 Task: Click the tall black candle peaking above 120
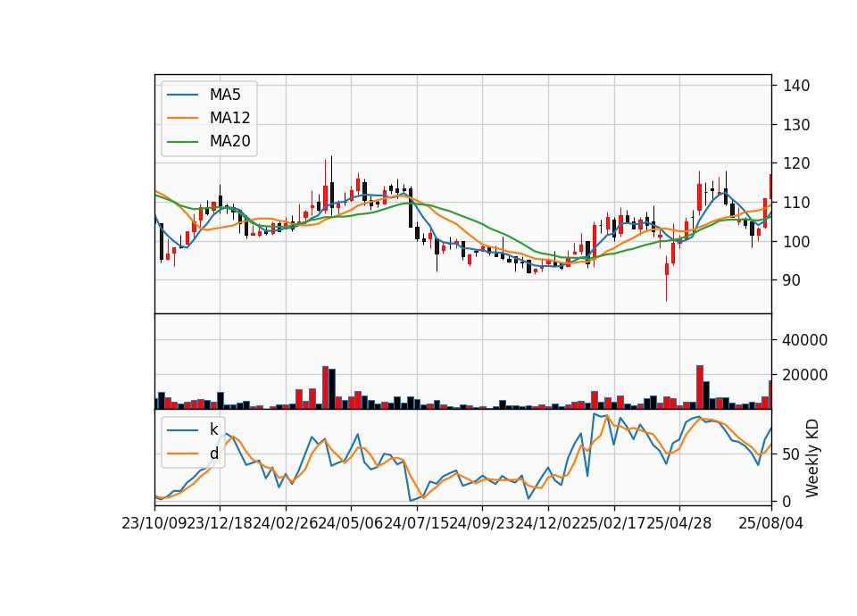332,186
